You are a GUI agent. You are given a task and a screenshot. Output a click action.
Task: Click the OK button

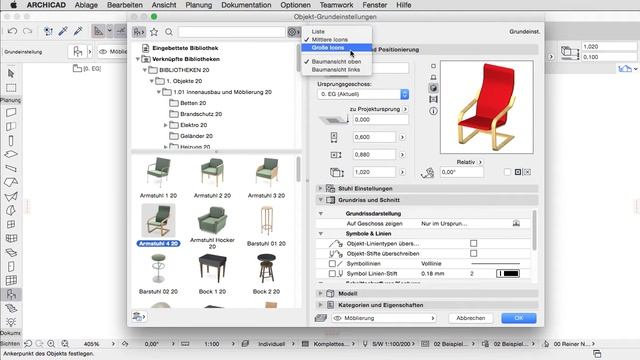(519, 318)
